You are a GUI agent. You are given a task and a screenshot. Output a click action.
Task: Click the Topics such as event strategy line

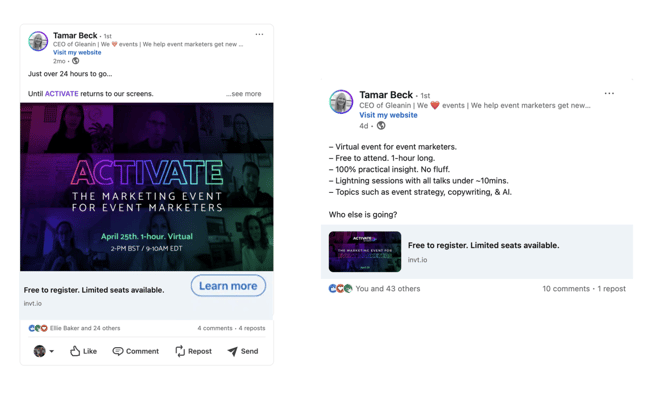coord(420,192)
